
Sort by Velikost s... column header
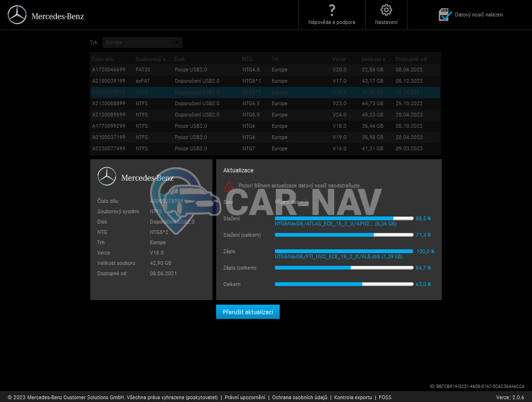coord(376,59)
